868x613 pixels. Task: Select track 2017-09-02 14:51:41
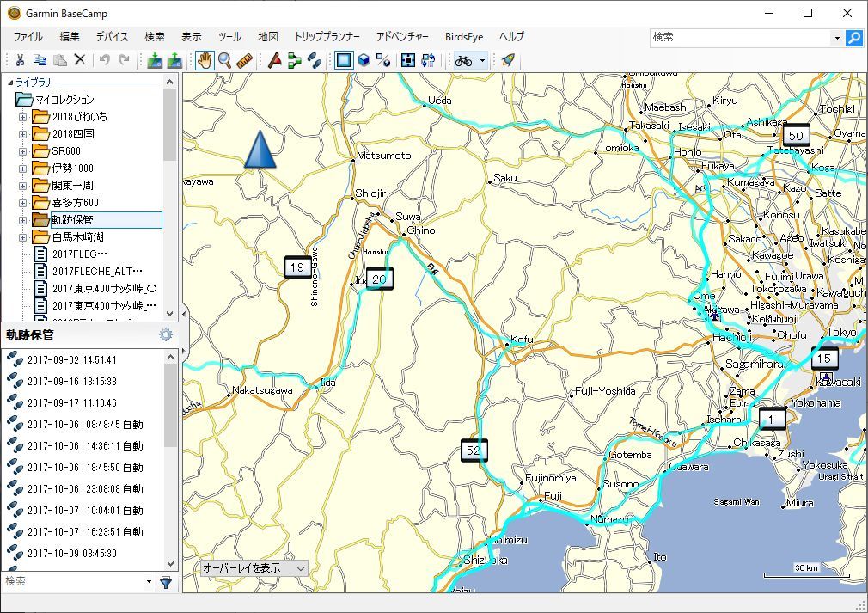72,360
